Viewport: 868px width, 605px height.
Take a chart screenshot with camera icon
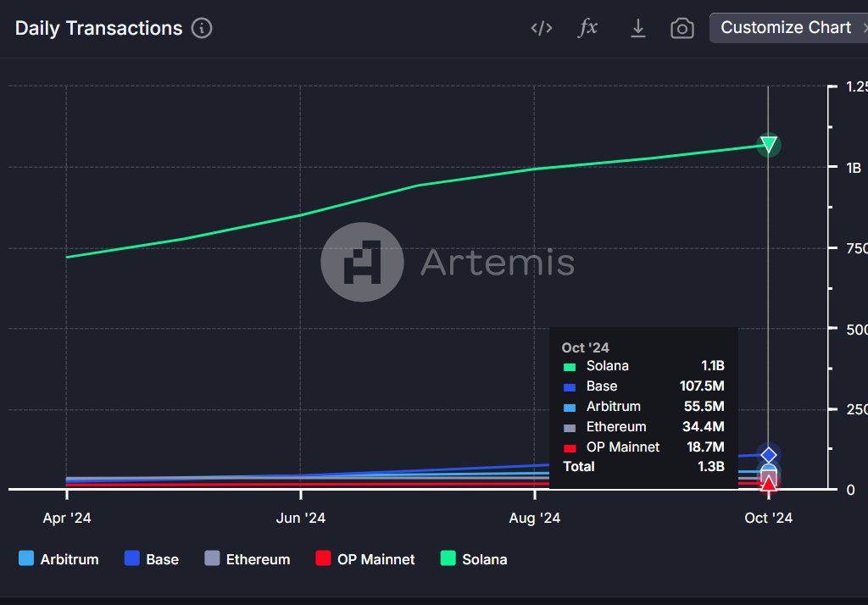pyautogui.click(x=682, y=28)
